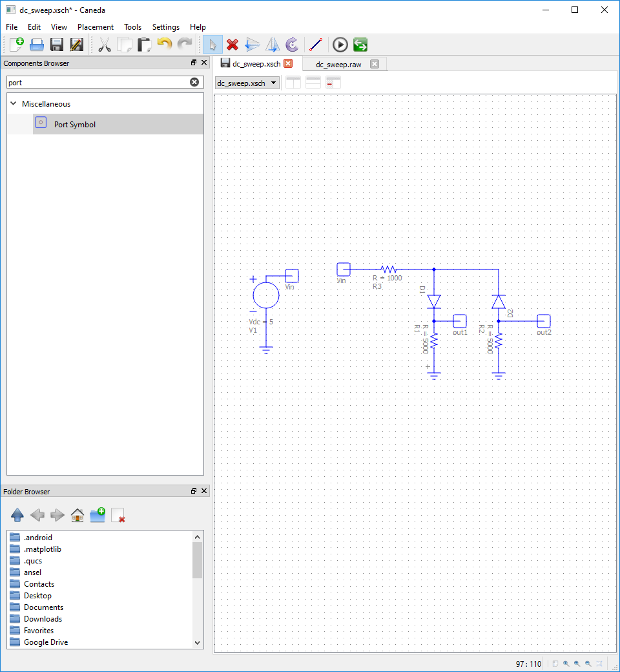Viewport: 620px width, 672px height.
Task: Go up one folder level
Action: pyautogui.click(x=17, y=515)
